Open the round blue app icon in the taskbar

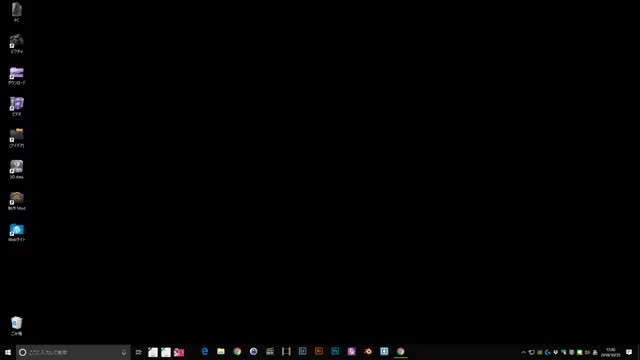point(253,351)
